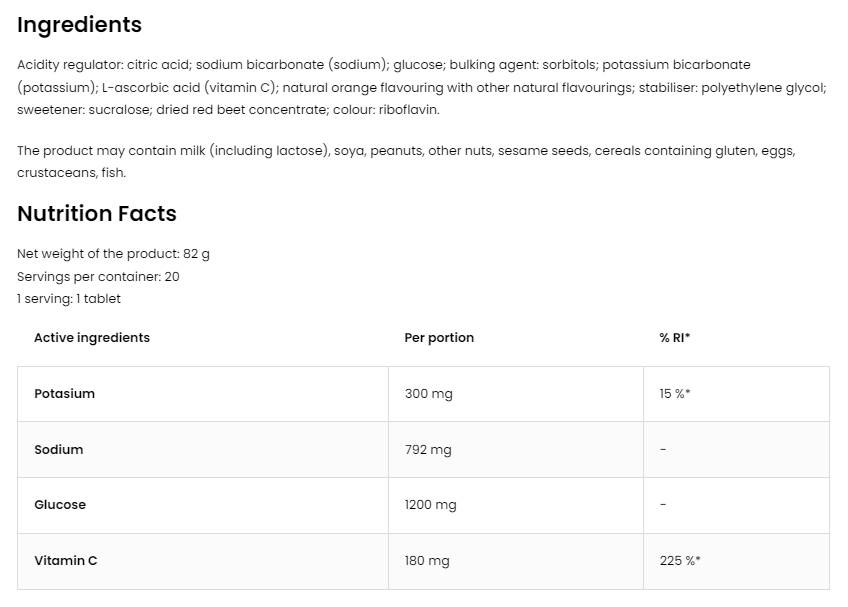848x607 pixels.
Task: Click the net weight 82 g line
Action: pyautogui.click(x=113, y=254)
